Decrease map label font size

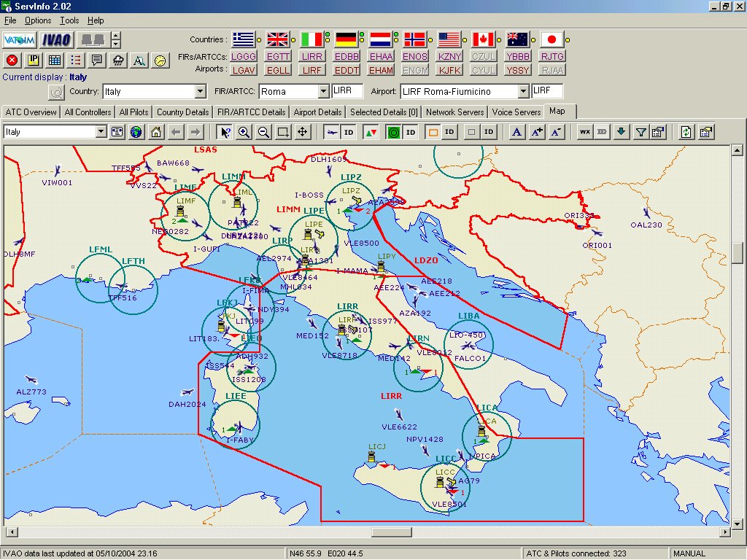tap(556, 132)
